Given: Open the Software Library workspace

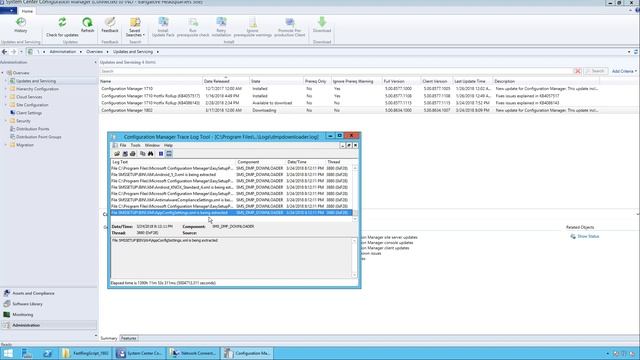Looking at the screenshot, I should click(27, 304).
